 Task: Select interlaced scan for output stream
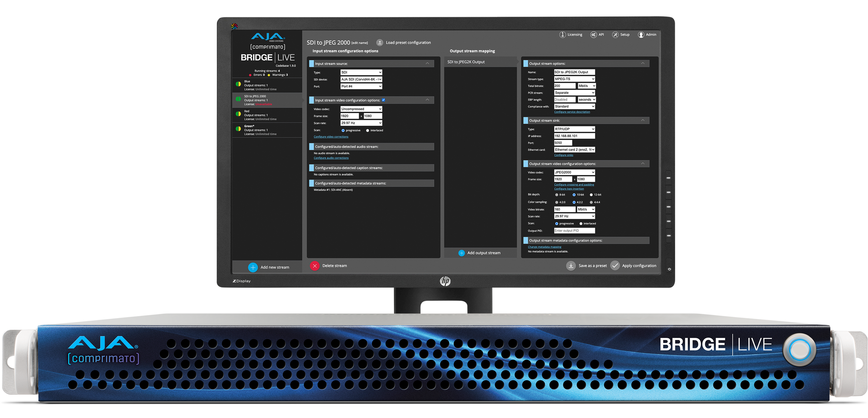click(581, 224)
